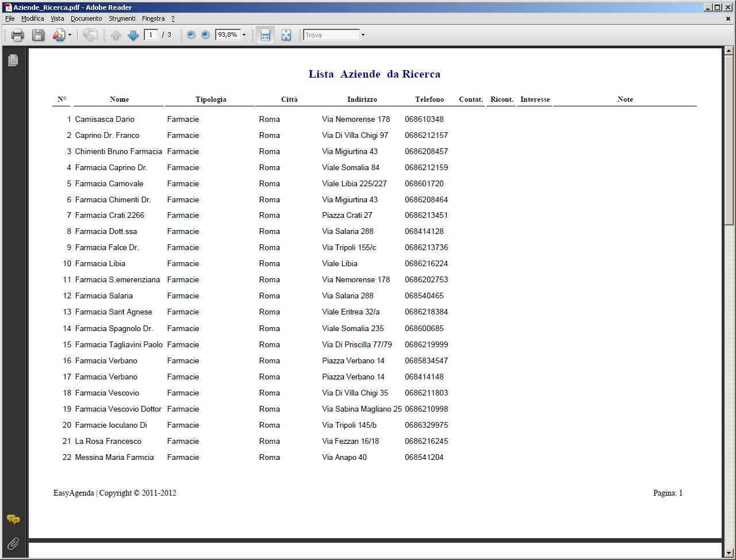Open the Vista menu
This screenshot has height=560, width=736.
57,18
